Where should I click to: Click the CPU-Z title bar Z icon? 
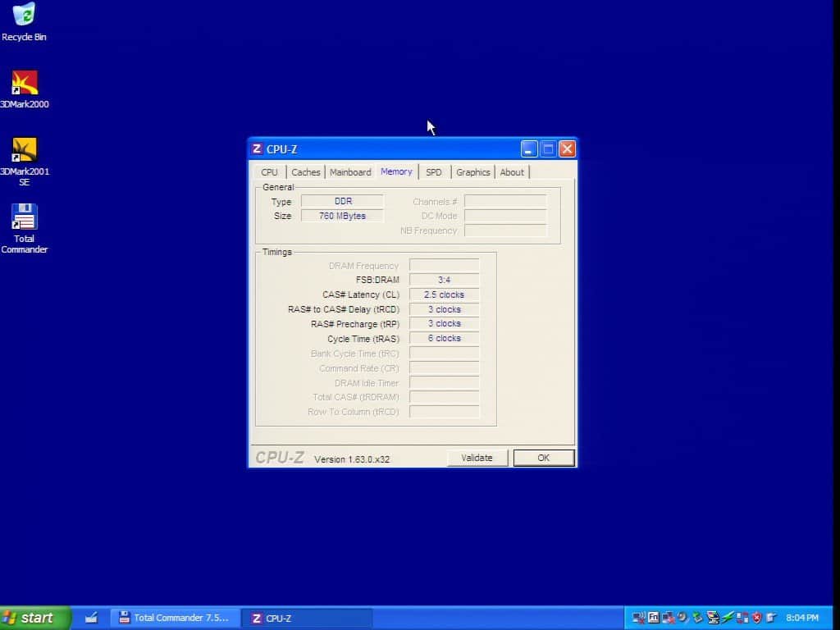pos(257,149)
